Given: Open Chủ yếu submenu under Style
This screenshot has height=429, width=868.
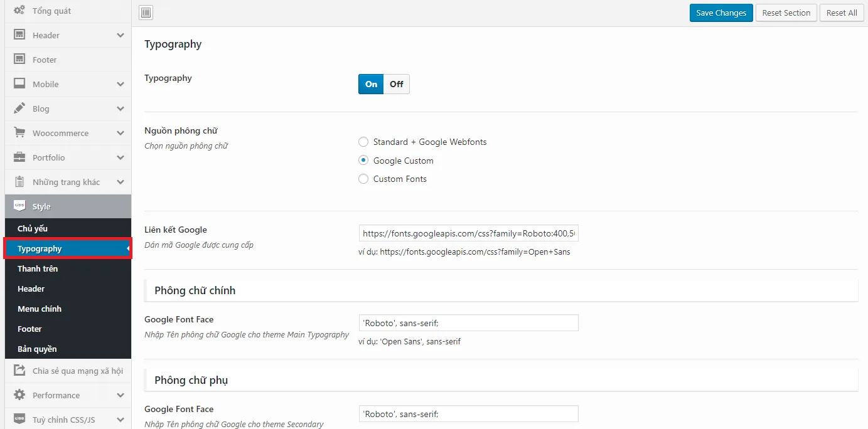Looking at the screenshot, I should click(x=68, y=228).
